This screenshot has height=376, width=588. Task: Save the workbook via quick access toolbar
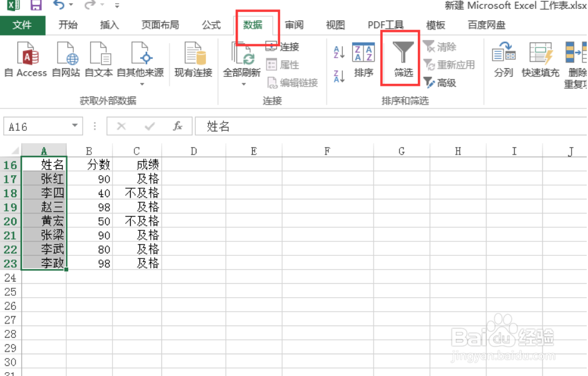point(36,6)
